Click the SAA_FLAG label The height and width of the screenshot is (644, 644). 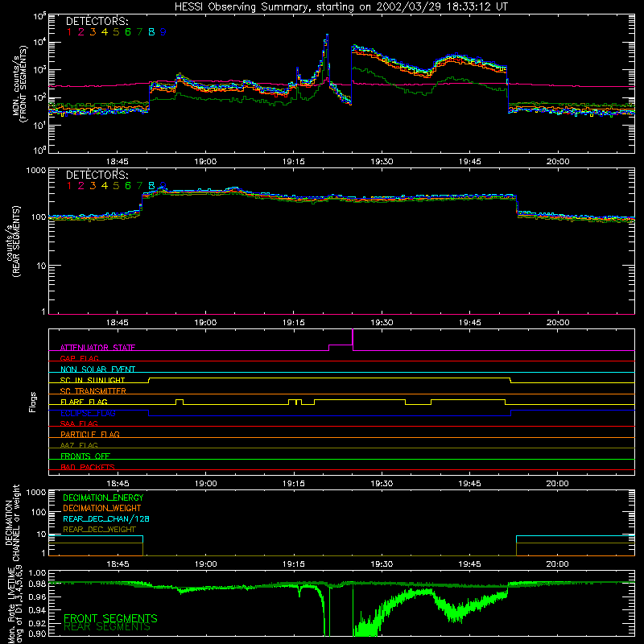coord(79,423)
